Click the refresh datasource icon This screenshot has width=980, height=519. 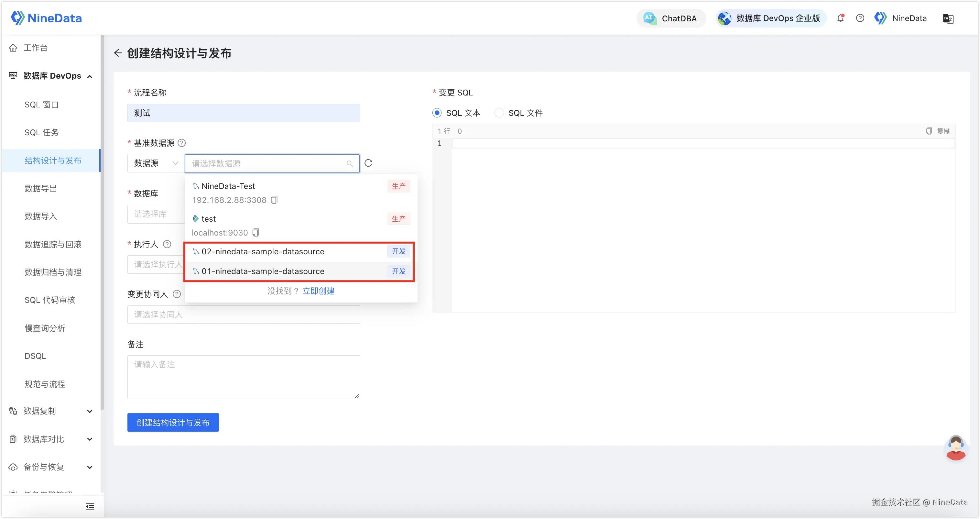pyautogui.click(x=368, y=163)
